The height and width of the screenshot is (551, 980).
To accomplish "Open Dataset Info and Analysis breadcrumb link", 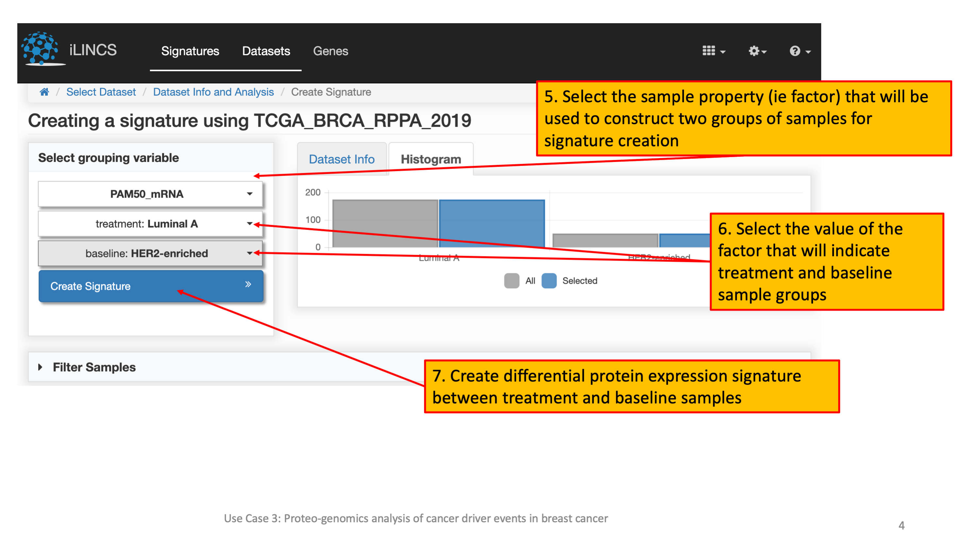I will (213, 92).
